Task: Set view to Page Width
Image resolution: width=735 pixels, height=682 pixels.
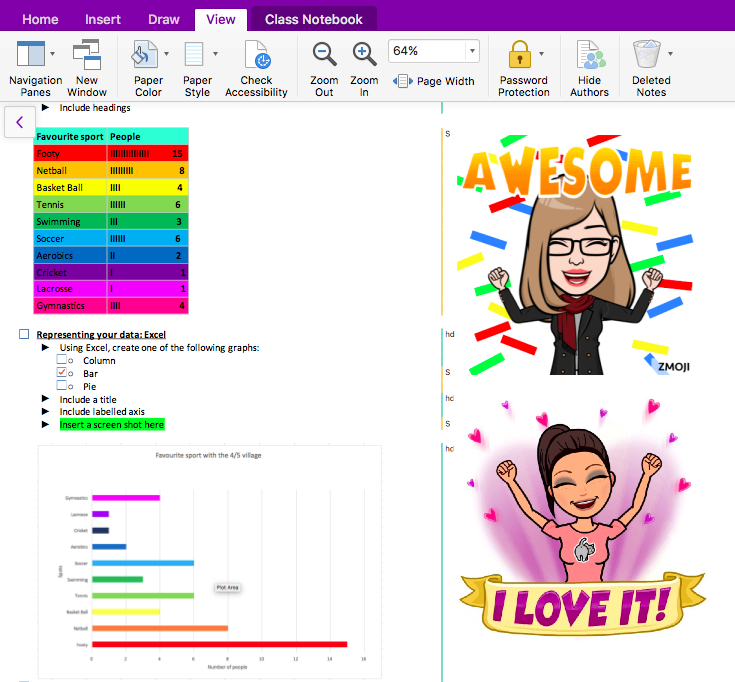Action: pos(434,81)
